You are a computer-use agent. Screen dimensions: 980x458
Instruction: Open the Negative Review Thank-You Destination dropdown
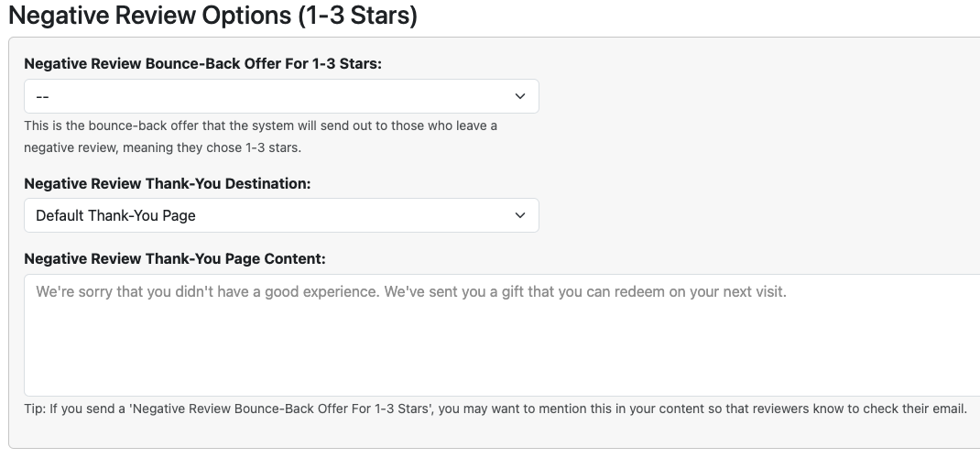[281, 215]
